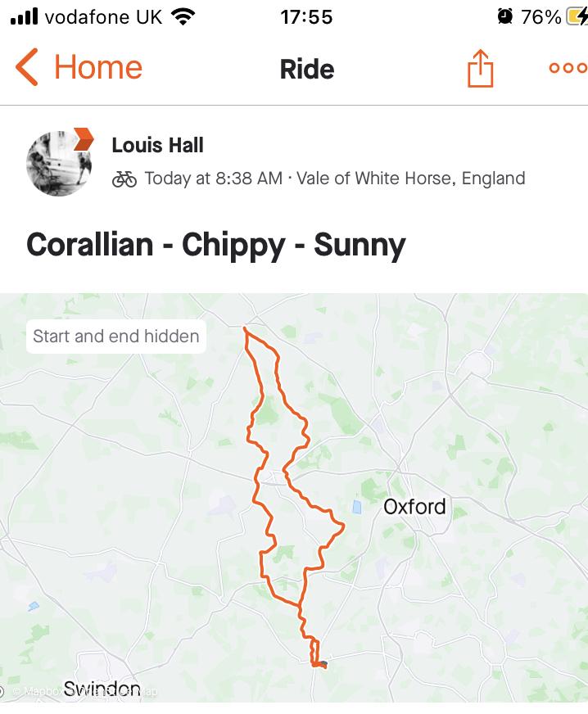The width and height of the screenshot is (588, 714).
Task: Tap the Ride header title
Action: pyautogui.click(x=306, y=69)
